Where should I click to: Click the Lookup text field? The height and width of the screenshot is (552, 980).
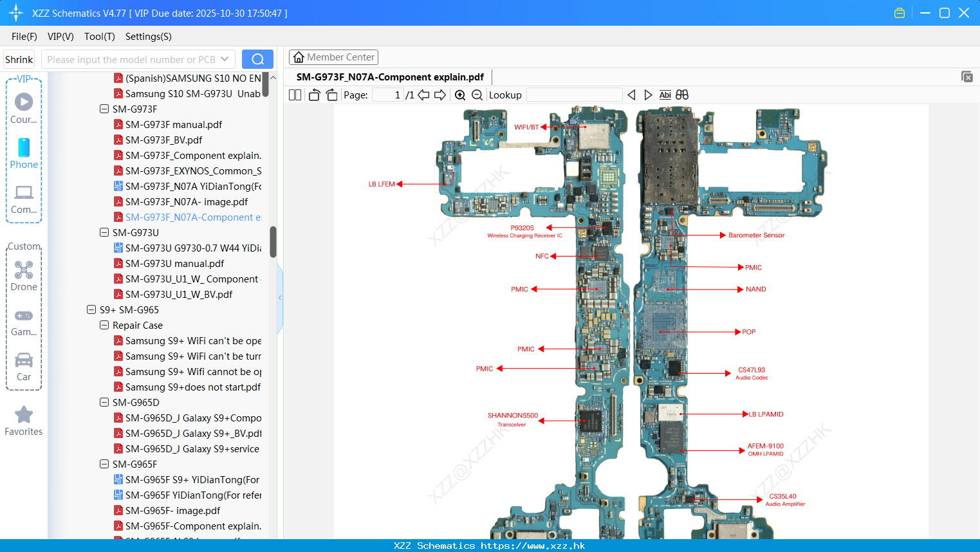[x=574, y=95]
